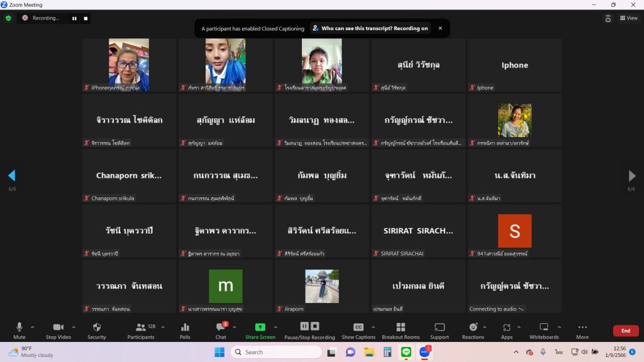This screenshot has height=362, width=644.
Task: Open the More options menu
Action: [582, 330]
